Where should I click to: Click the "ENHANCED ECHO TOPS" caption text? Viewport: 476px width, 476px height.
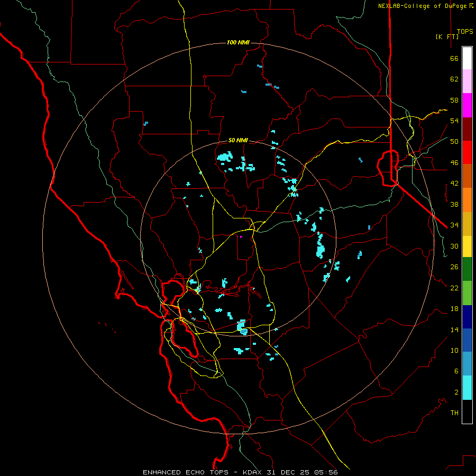(x=186, y=472)
